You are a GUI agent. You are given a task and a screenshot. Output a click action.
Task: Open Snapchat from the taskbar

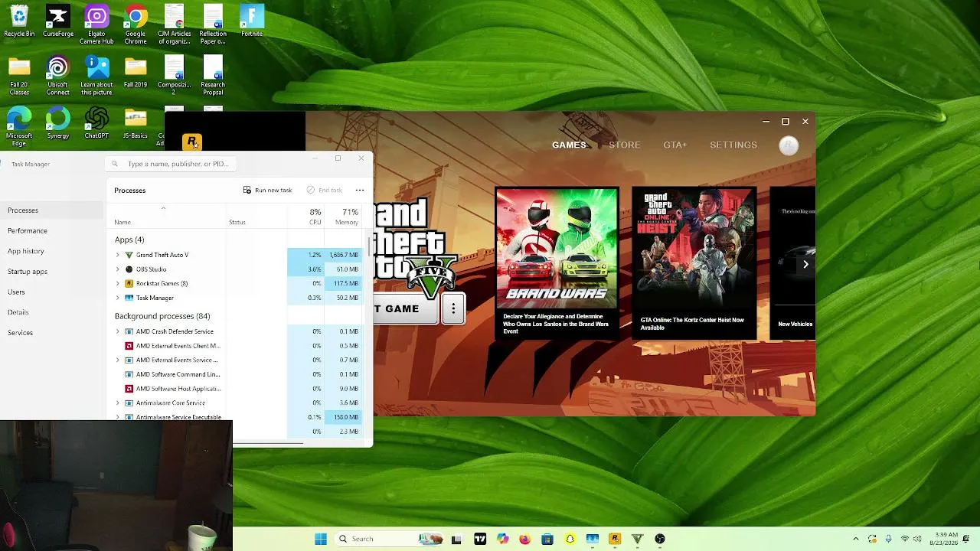pos(570,539)
